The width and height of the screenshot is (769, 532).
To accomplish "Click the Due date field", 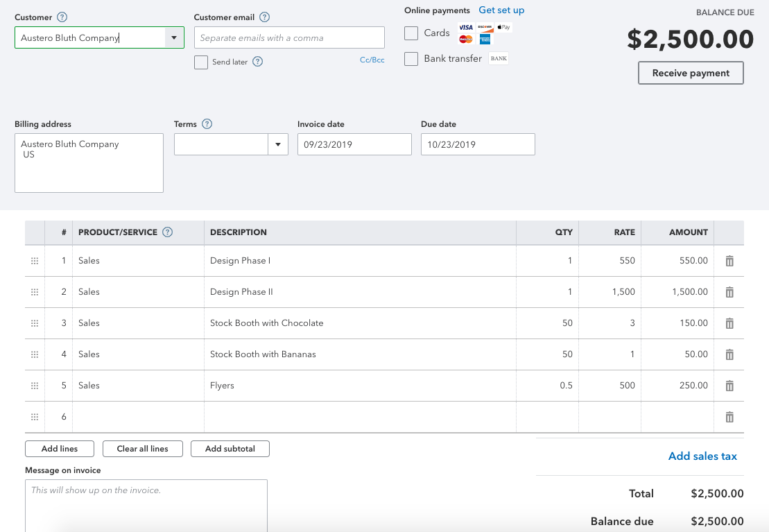I will point(478,144).
